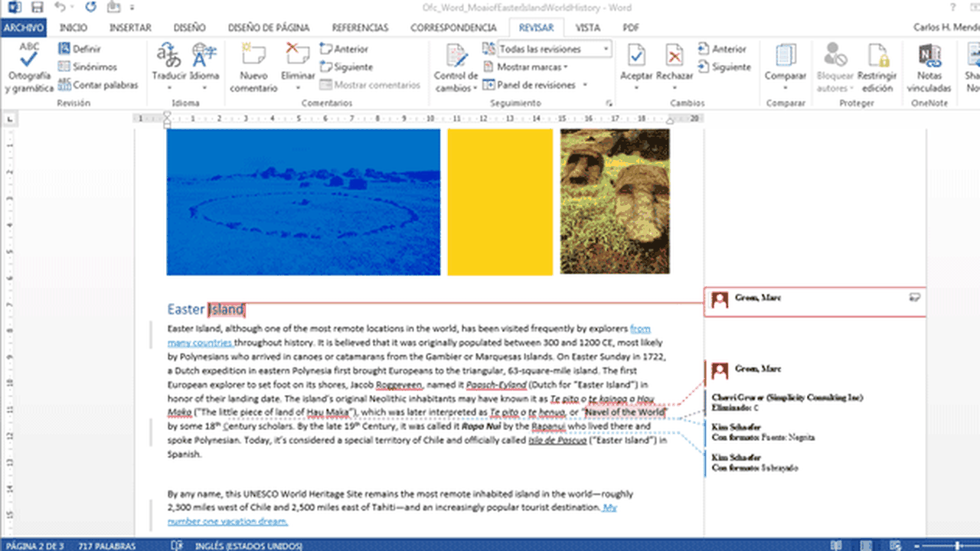Image resolution: width=980 pixels, height=551 pixels.
Task: Run the Ortografía y gramática check
Action: (x=29, y=69)
